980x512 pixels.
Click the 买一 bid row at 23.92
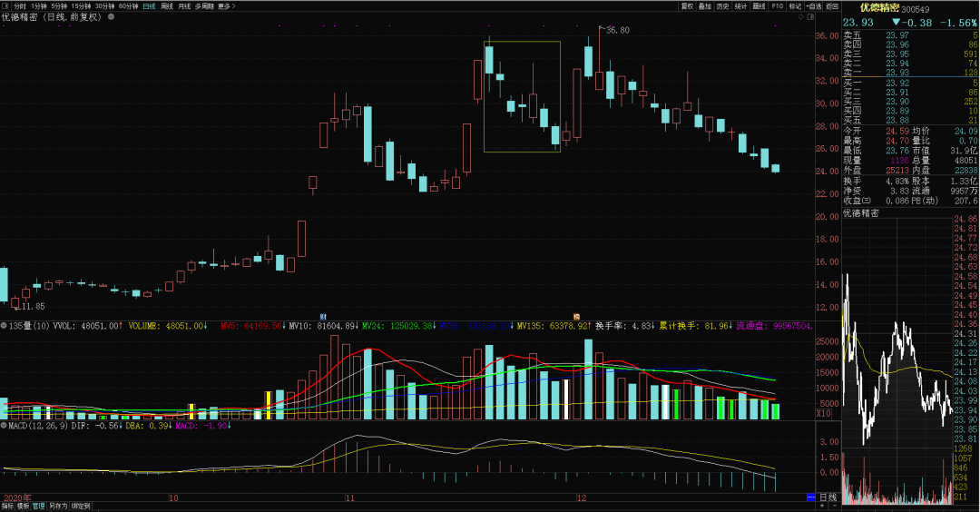tap(910, 83)
